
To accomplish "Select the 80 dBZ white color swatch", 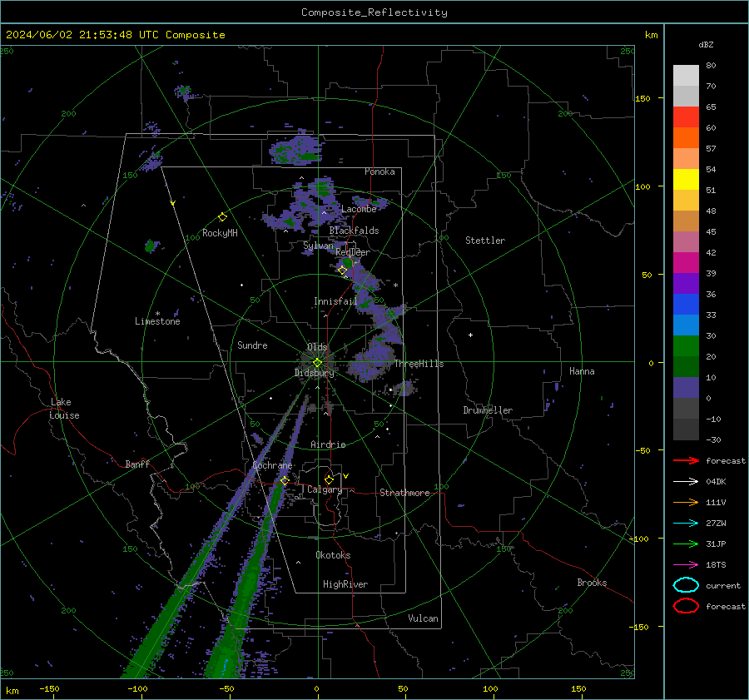I will tap(686, 75).
